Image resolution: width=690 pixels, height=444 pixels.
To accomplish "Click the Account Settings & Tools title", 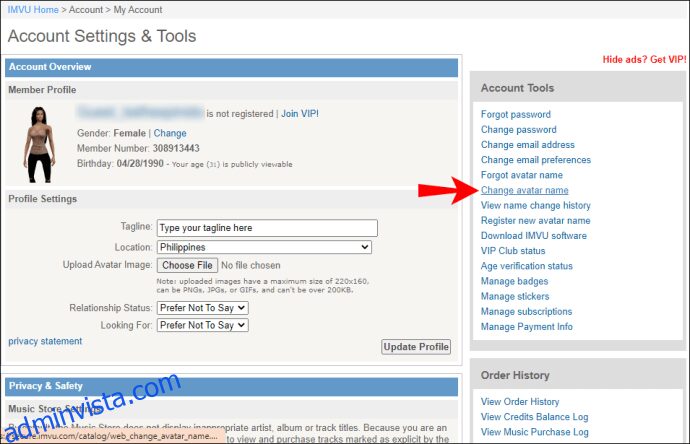I will point(102,36).
